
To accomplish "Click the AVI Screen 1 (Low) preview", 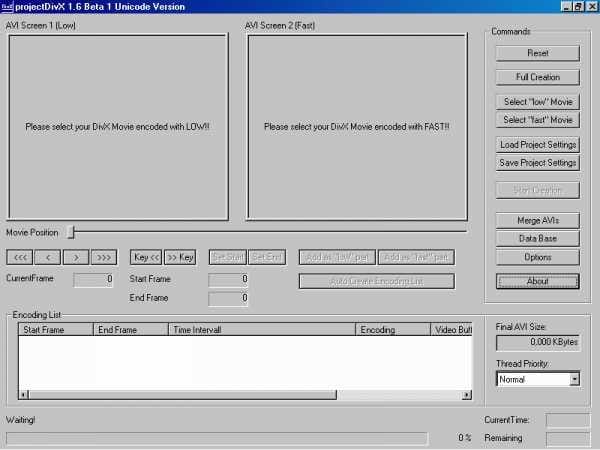I will click(x=118, y=127).
